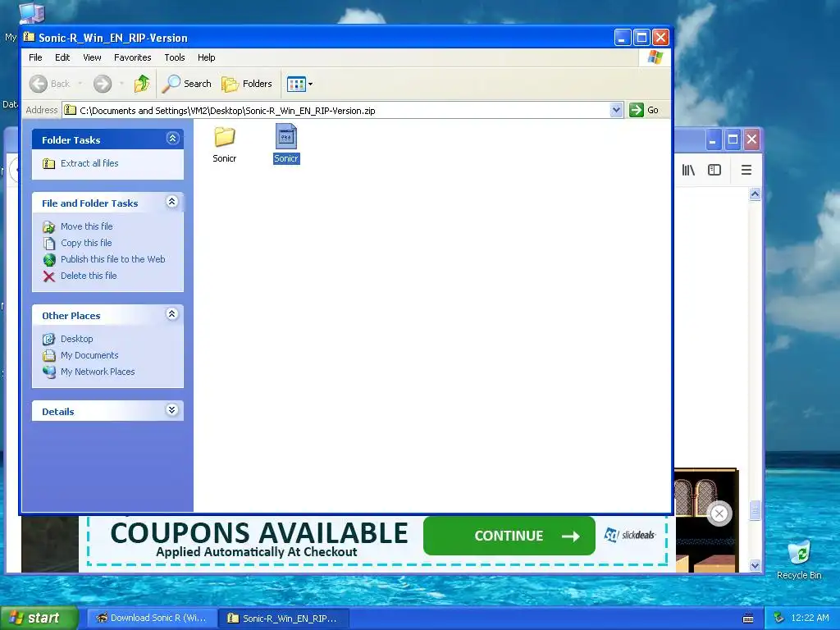Go up one folder level
The image size is (840, 630).
coord(141,84)
